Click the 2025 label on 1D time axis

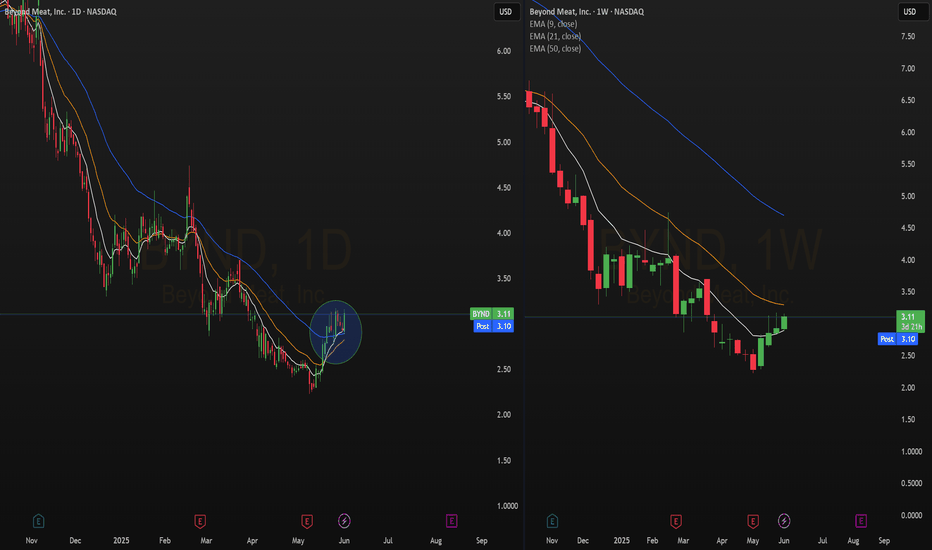pos(121,540)
